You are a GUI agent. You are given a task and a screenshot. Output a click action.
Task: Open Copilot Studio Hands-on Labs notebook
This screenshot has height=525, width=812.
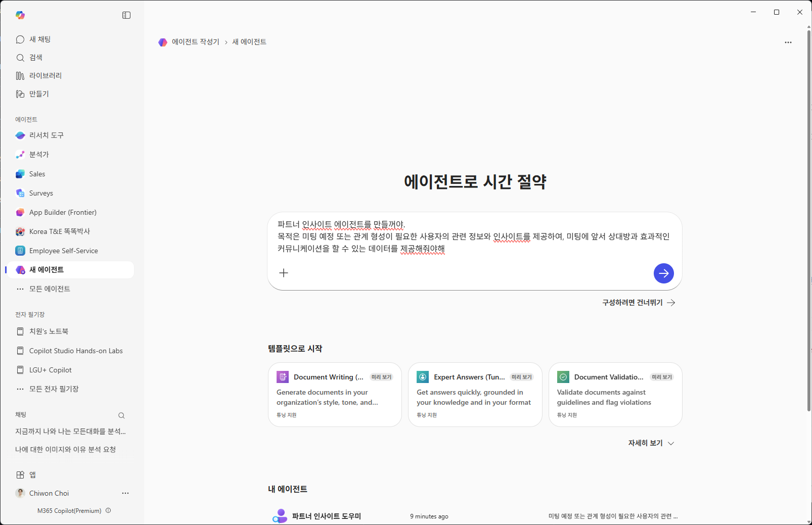click(71, 351)
